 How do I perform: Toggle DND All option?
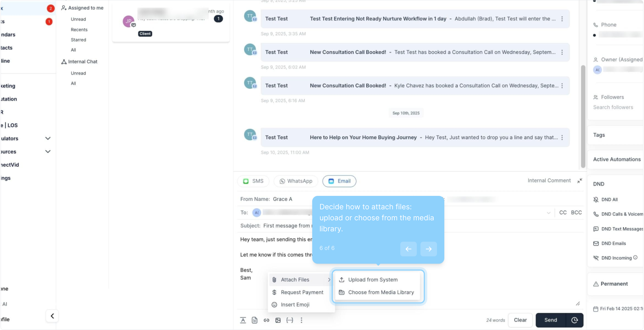(609, 200)
